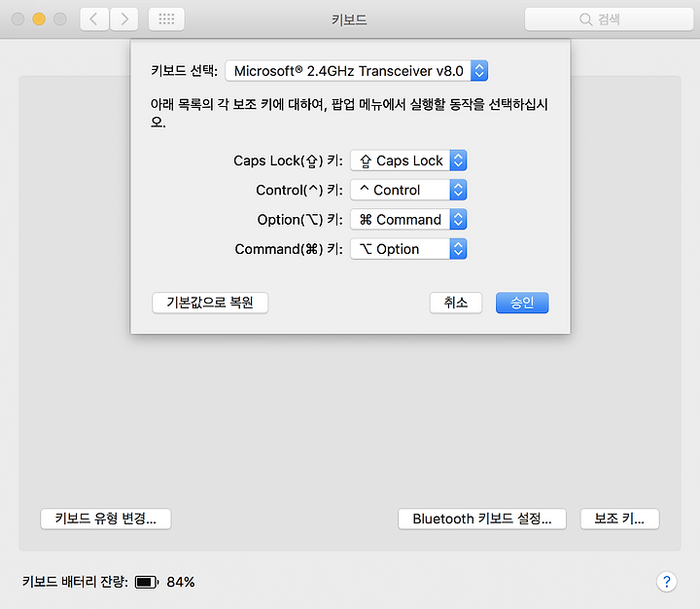Open the Option key dropdown set to Command
The image size is (700, 609).
tap(408, 220)
